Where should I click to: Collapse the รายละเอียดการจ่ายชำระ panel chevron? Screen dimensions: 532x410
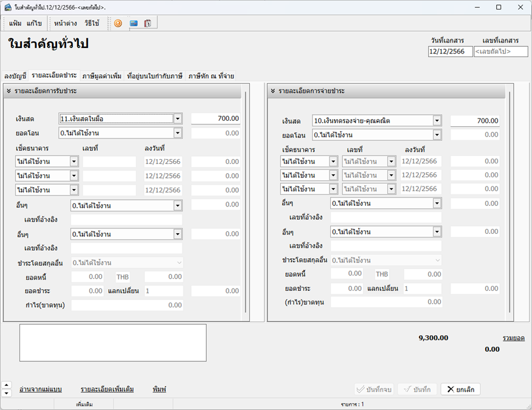[273, 91]
